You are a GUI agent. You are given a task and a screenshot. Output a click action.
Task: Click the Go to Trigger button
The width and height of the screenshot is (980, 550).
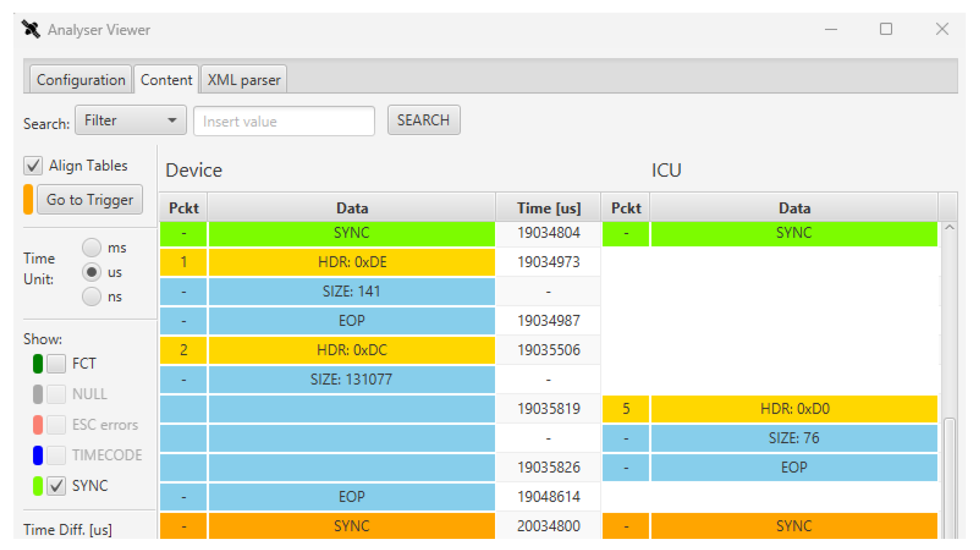click(x=90, y=200)
